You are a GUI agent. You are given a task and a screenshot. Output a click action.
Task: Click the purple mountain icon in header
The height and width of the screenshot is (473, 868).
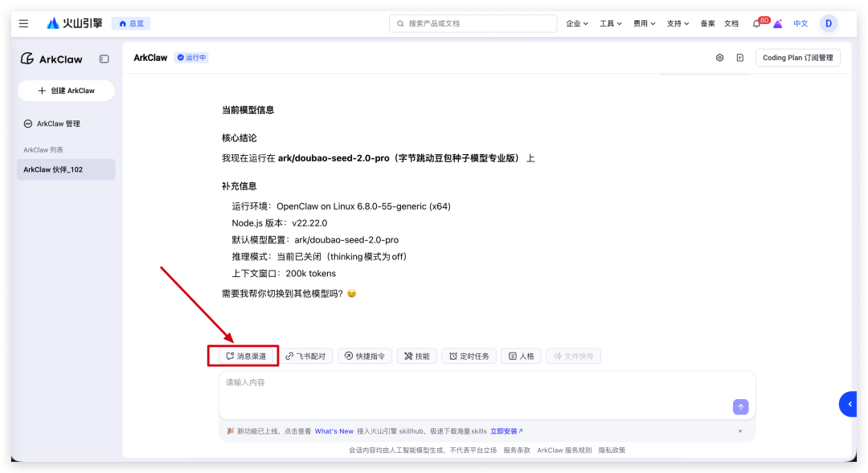pos(777,24)
